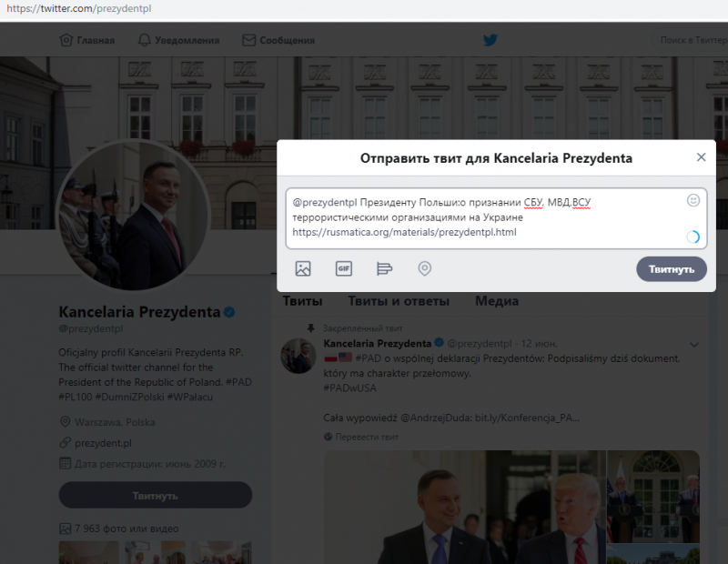Switch to the Медиа tab
This screenshot has width=728, height=564.
tap(496, 301)
